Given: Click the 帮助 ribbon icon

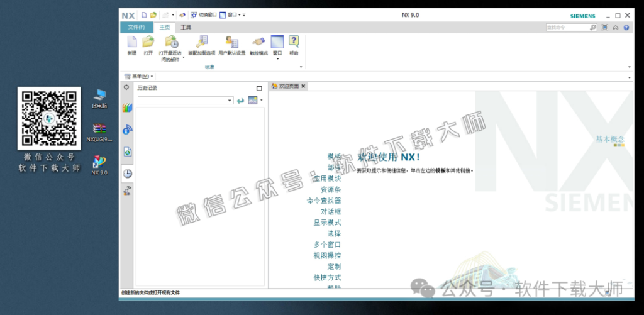Looking at the screenshot, I should (294, 46).
